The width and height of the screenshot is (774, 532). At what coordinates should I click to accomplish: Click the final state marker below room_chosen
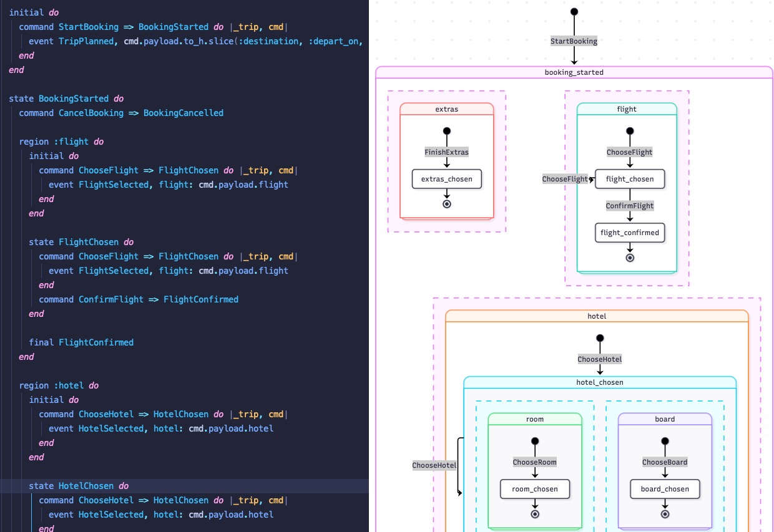click(x=535, y=514)
